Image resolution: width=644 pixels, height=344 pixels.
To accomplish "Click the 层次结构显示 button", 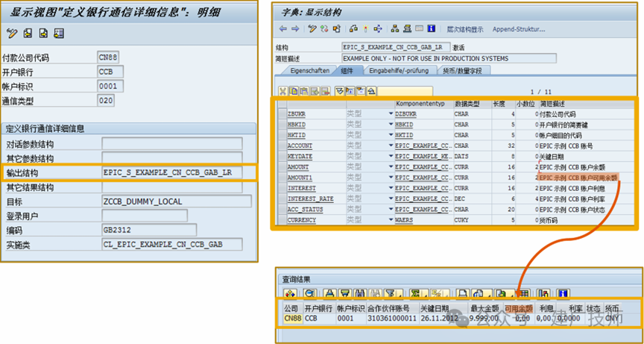I will [465, 29].
